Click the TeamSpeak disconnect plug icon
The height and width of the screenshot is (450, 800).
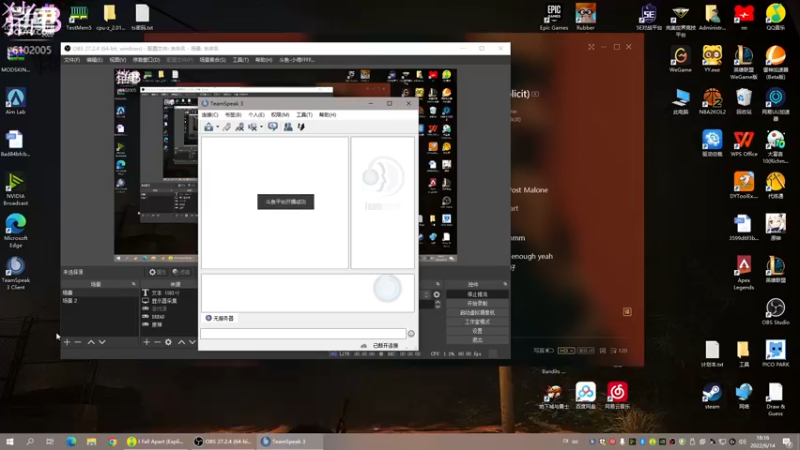point(227,127)
